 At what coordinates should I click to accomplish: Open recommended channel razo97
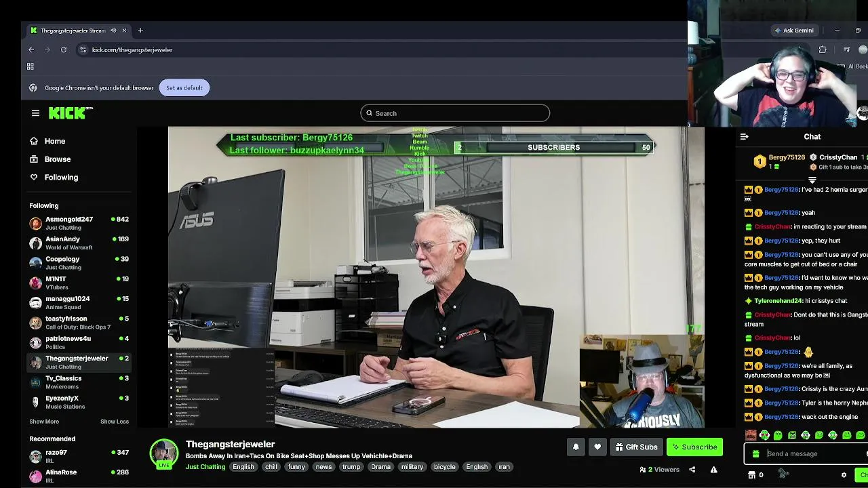[79, 456]
